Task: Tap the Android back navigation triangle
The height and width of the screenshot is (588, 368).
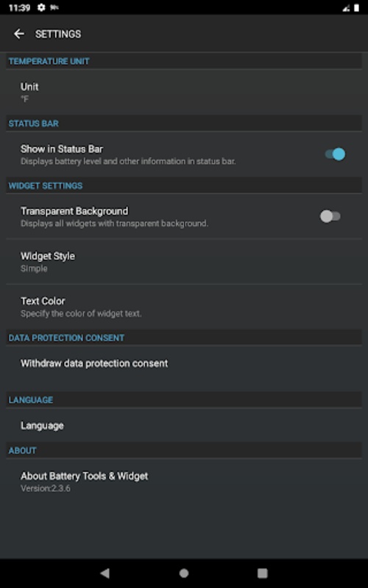Action: [x=105, y=573]
